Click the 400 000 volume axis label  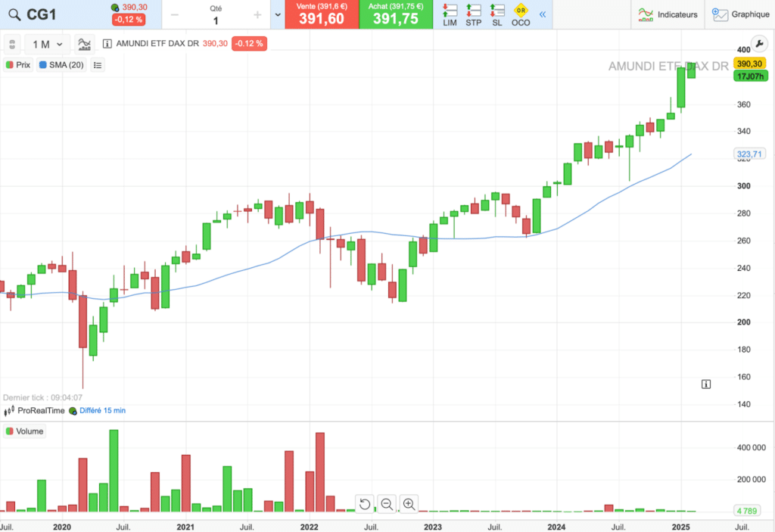pyautogui.click(x=752, y=447)
